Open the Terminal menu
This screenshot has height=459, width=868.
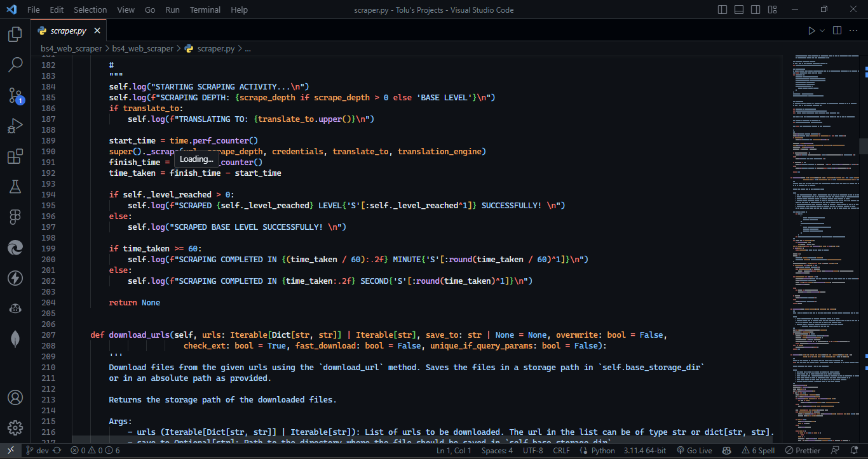[205, 10]
